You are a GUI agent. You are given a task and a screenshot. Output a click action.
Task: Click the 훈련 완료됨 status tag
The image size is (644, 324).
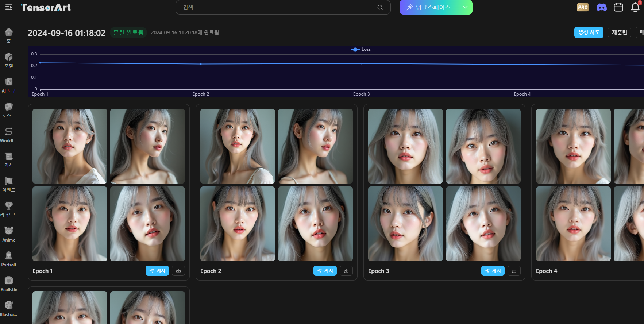tap(128, 32)
